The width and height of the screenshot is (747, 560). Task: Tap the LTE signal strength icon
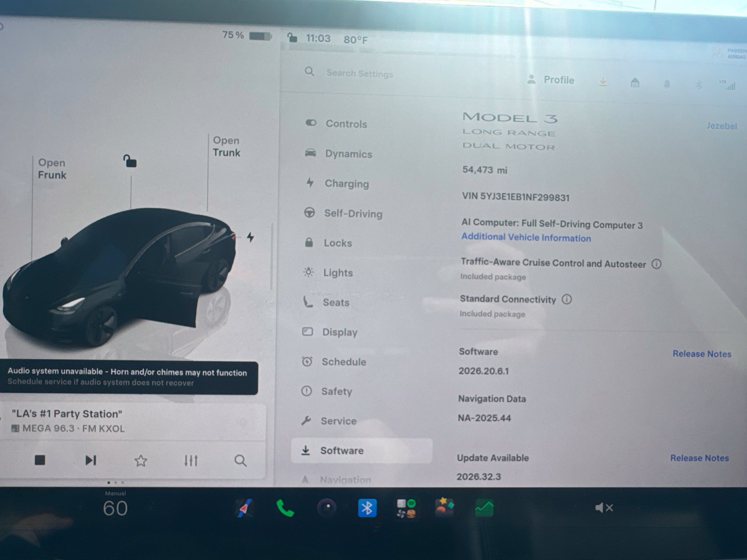point(728,85)
